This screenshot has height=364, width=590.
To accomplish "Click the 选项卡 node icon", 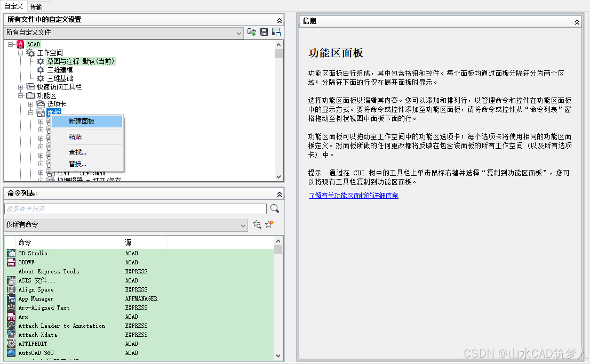I will tap(41, 104).
